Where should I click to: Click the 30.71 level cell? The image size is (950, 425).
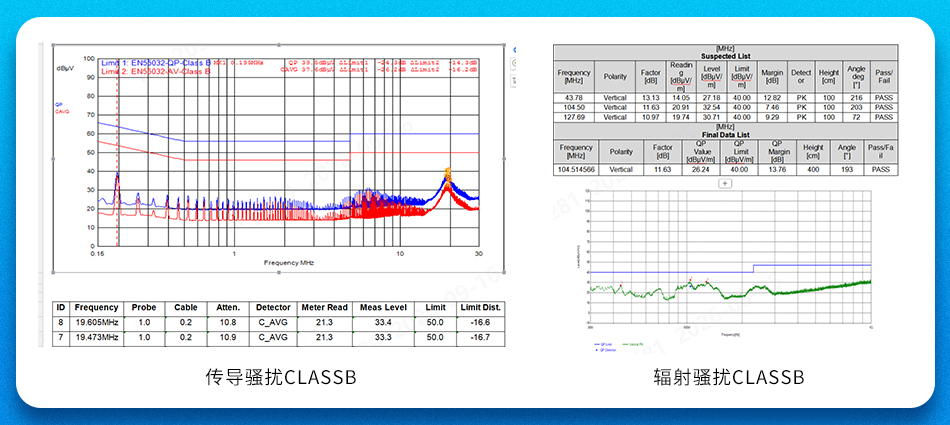(711, 117)
